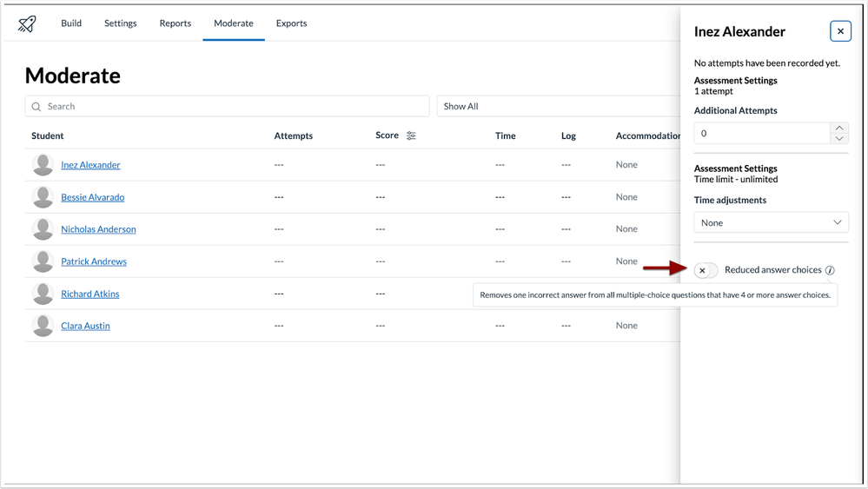Focus the student Search field
Image resolution: width=868 pixels, height=489 pixels.
tap(227, 106)
